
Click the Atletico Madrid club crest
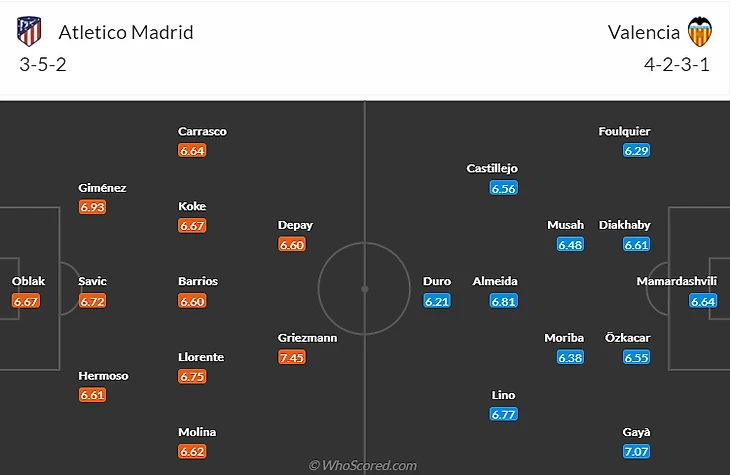(29, 31)
